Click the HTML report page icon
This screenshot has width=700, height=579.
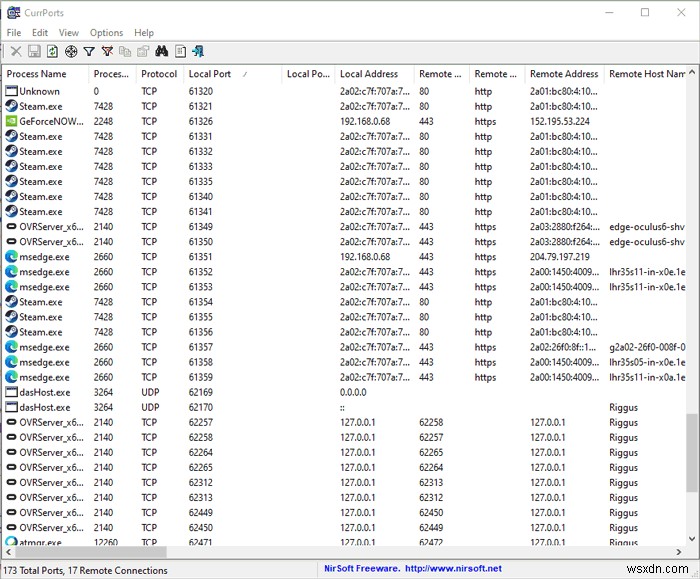click(x=180, y=51)
